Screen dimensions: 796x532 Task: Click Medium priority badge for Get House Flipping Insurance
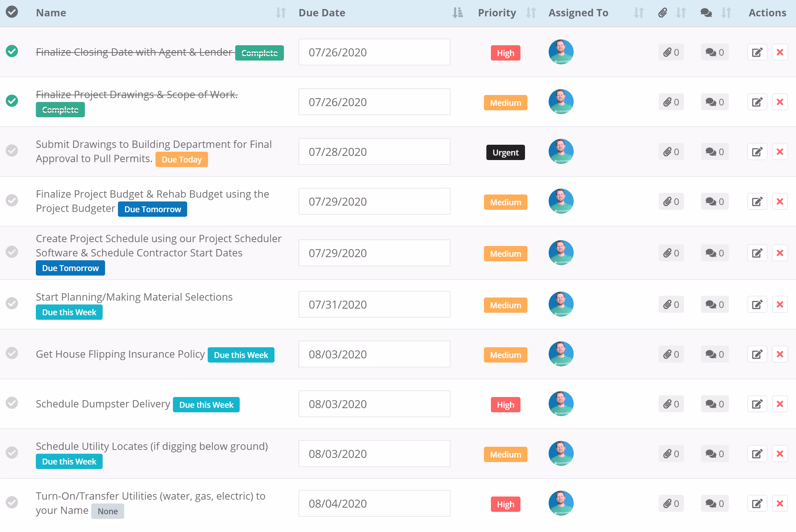[506, 355]
